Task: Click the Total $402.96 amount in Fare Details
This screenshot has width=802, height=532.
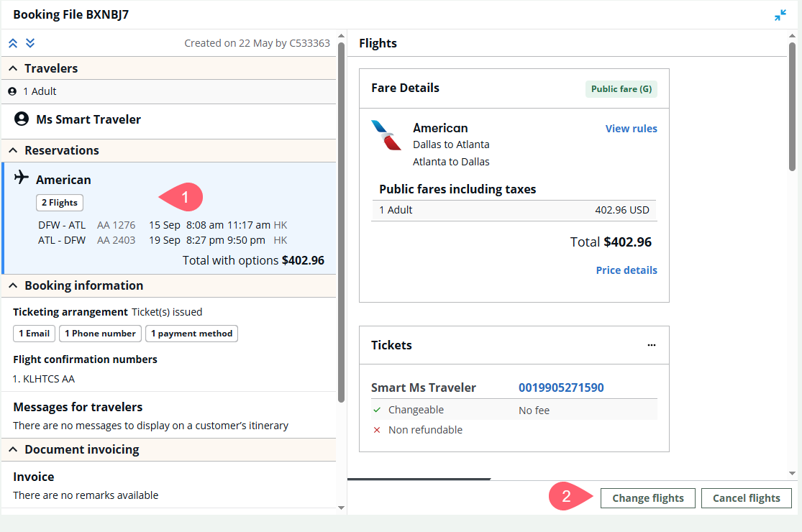Action: [x=611, y=242]
